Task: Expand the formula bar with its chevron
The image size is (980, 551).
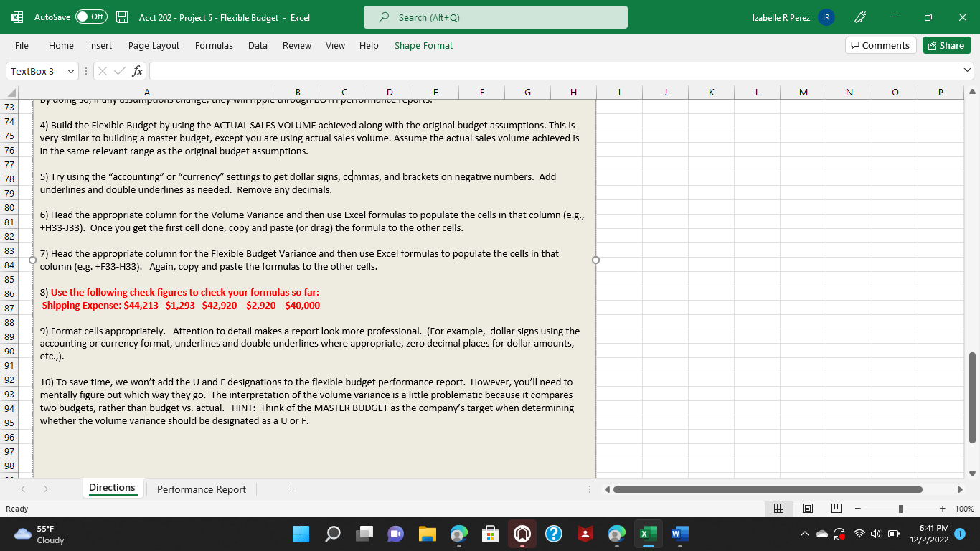Action: pyautogui.click(x=968, y=70)
